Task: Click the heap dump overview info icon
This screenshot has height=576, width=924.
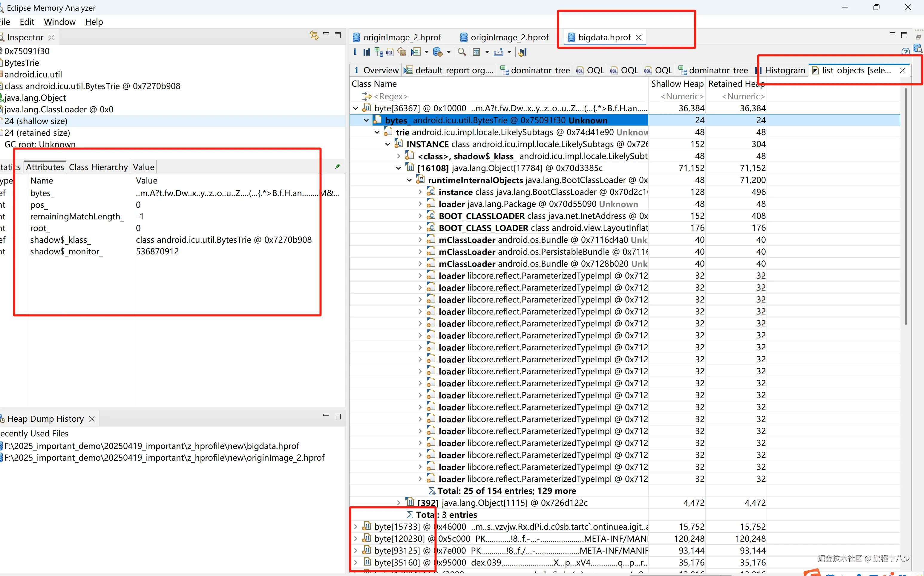Action: pos(355,52)
